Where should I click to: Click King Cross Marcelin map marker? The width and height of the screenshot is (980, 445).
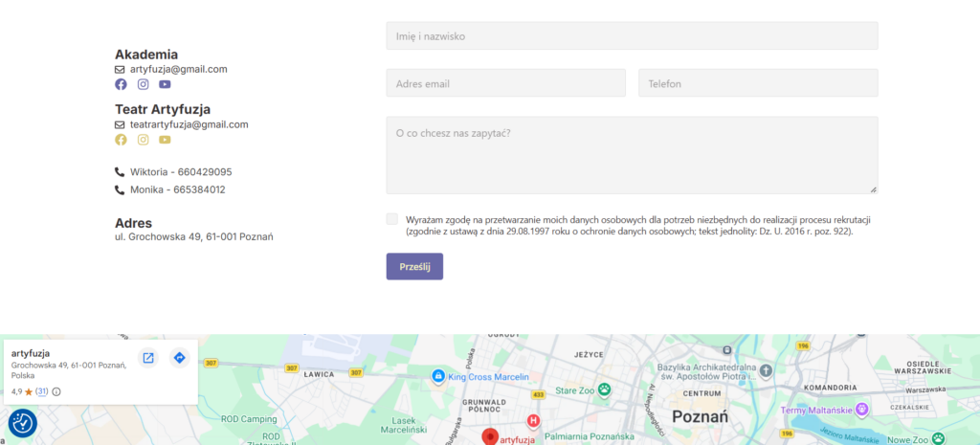438,376
